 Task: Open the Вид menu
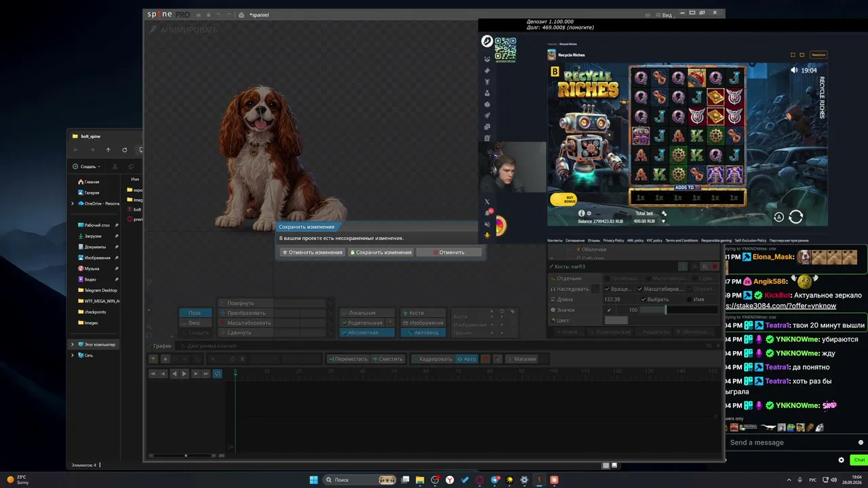point(667,14)
